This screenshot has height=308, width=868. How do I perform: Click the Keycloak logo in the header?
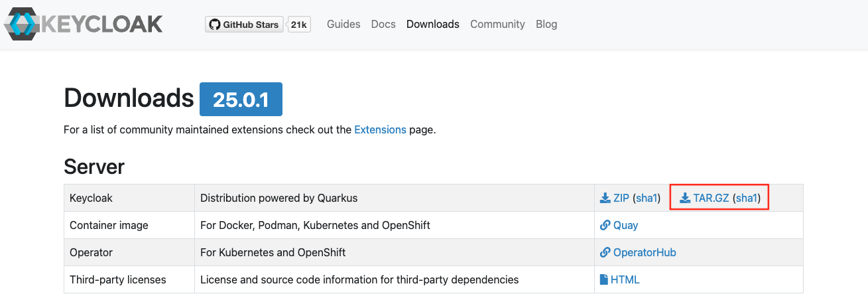click(x=83, y=24)
